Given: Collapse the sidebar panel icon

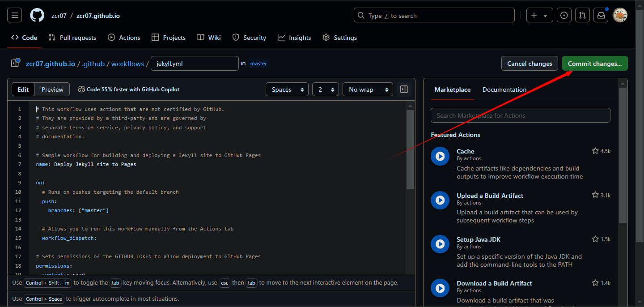Looking at the screenshot, I should (403, 90).
